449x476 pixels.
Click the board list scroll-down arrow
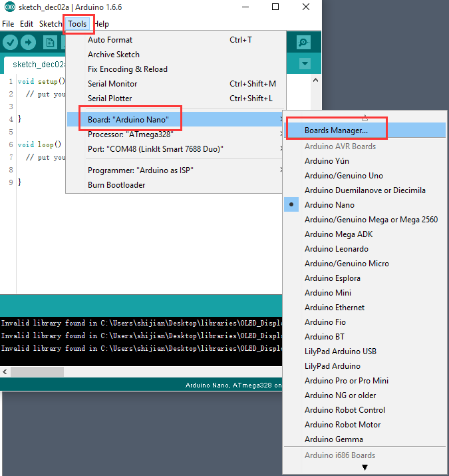(x=365, y=467)
